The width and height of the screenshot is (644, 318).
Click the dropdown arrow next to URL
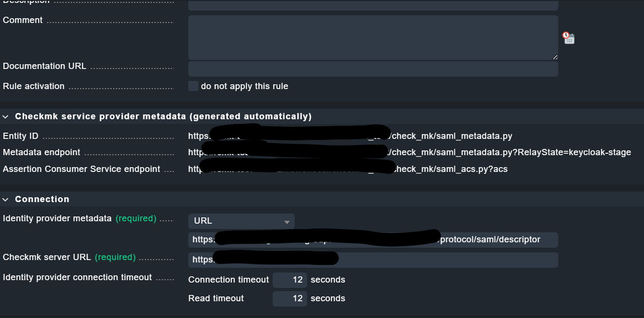[x=287, y=221]
